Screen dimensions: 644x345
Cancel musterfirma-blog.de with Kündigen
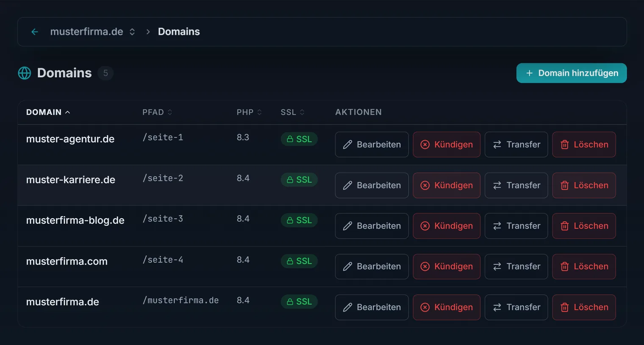[447, 226]
